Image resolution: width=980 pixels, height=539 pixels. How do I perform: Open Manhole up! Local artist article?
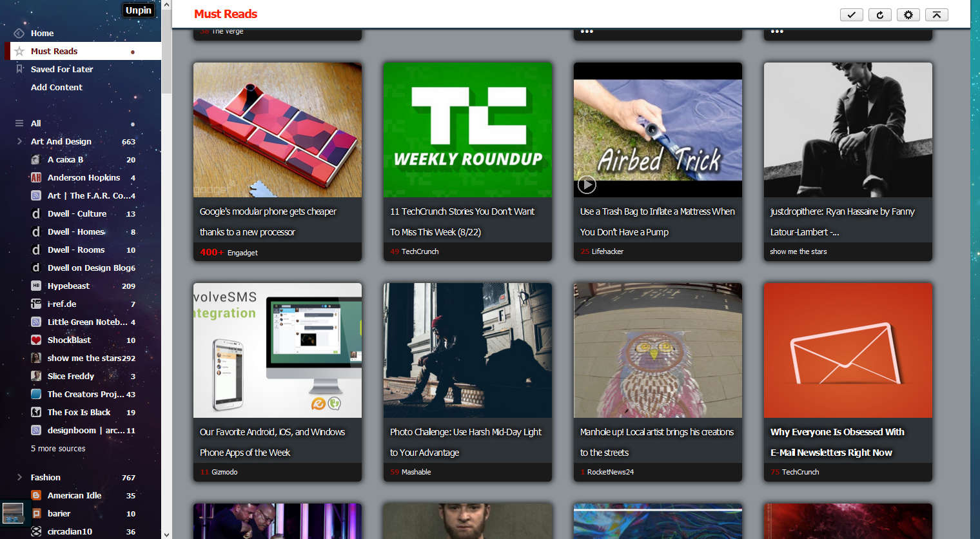point(656,442)
